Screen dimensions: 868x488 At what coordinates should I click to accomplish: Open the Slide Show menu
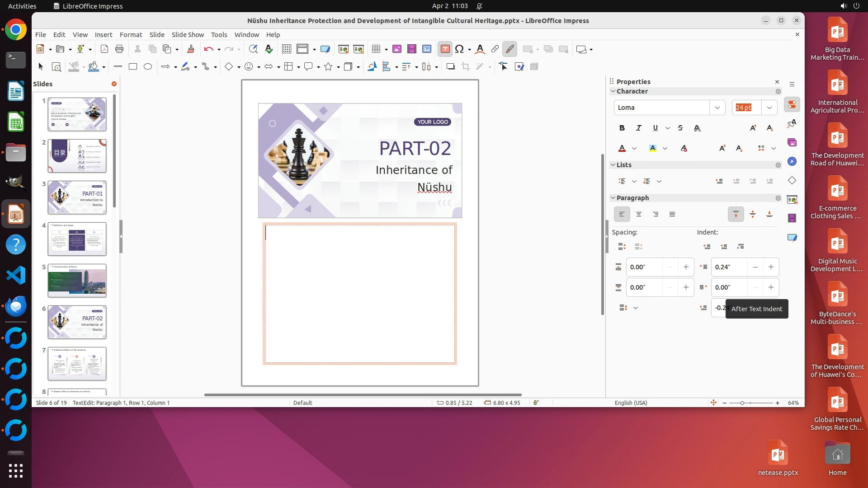pyautogui.click(x=188, y=34)
